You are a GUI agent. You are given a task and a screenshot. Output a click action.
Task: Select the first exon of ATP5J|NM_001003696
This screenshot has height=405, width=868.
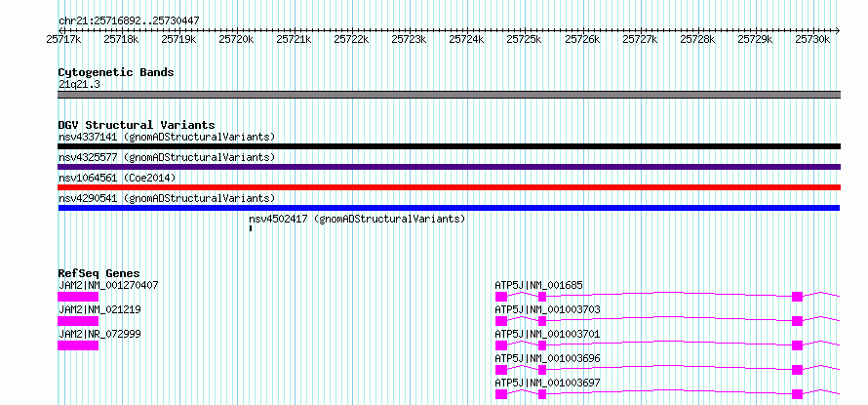tap(501, 370)
